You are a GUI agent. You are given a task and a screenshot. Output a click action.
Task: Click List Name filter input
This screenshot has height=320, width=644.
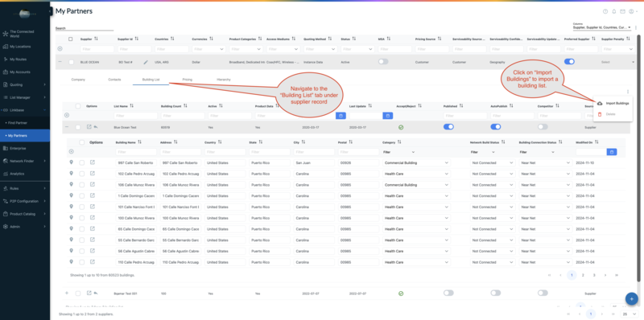click(x=135, y=116)
